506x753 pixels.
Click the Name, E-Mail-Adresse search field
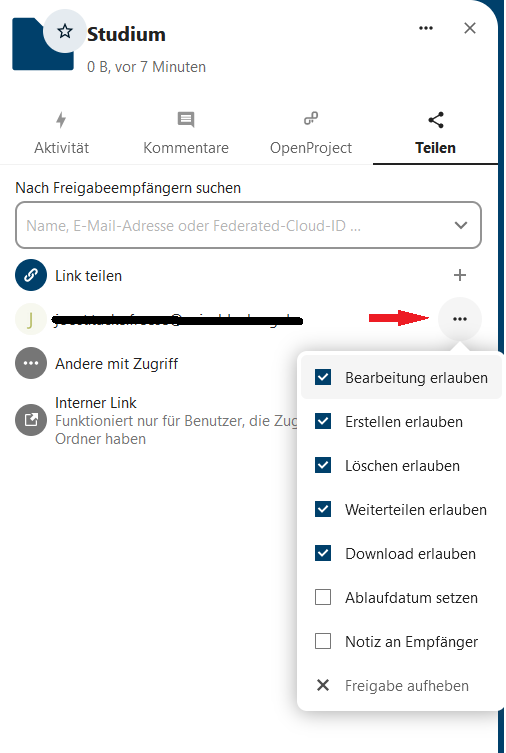(248, 225)
